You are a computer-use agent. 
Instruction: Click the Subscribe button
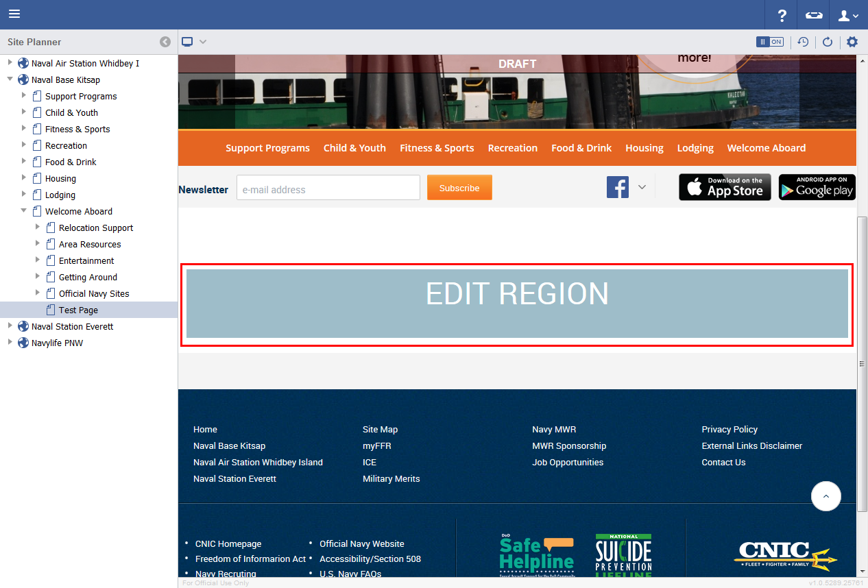(459, 188)
